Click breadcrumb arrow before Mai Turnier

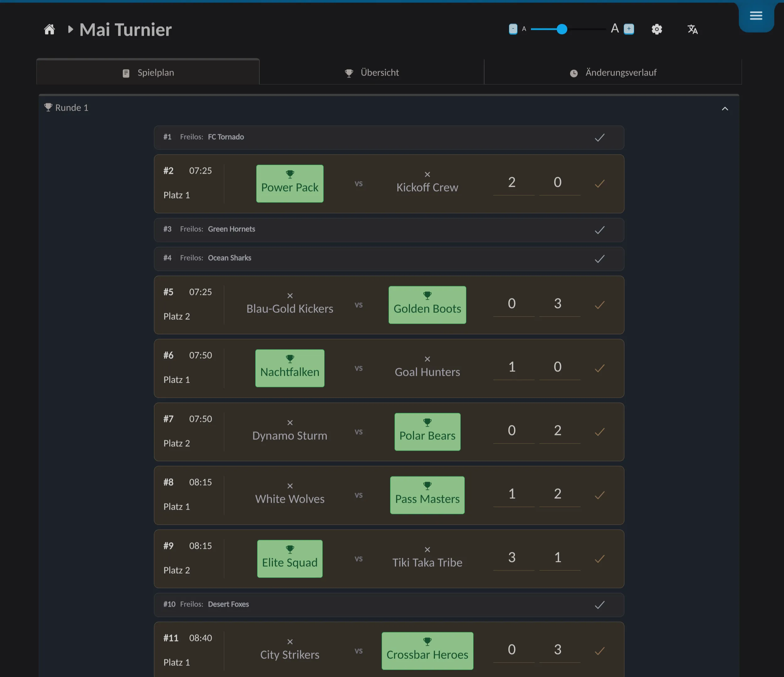70,29
